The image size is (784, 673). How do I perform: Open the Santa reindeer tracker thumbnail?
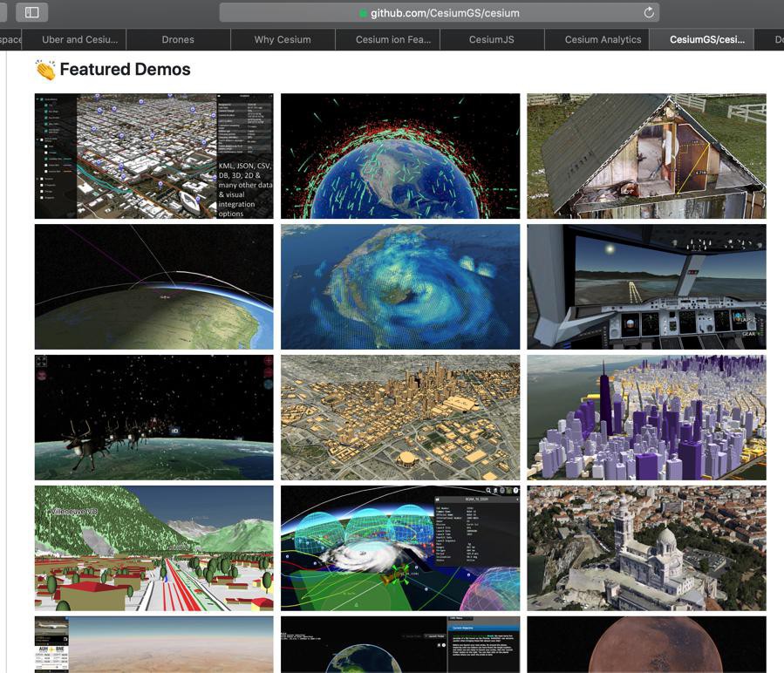pyautogui.click(x=154, y=418)
